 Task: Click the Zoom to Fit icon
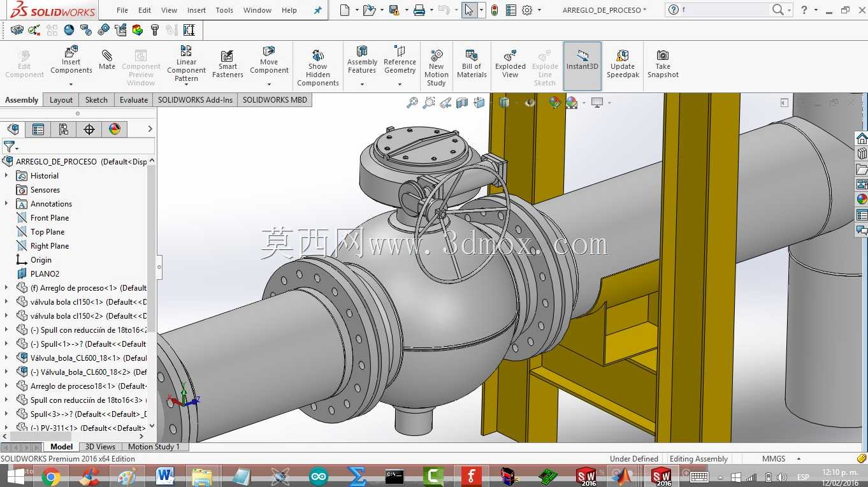[x=412, y=103]
